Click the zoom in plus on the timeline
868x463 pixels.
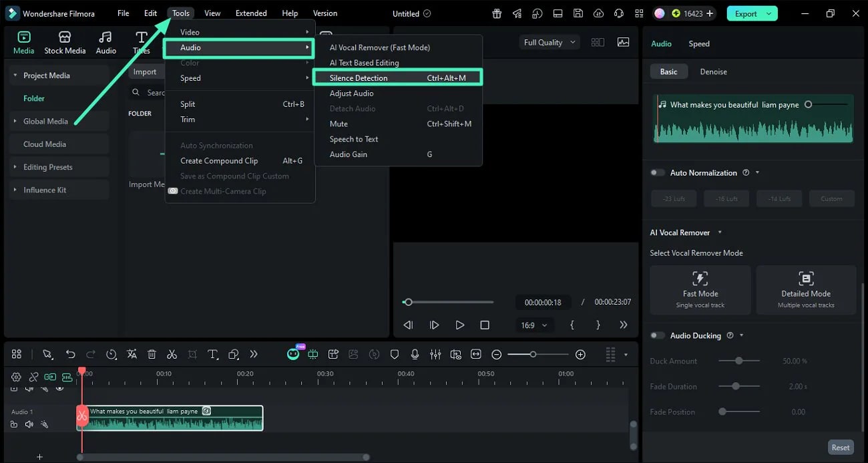coord(580,354)
